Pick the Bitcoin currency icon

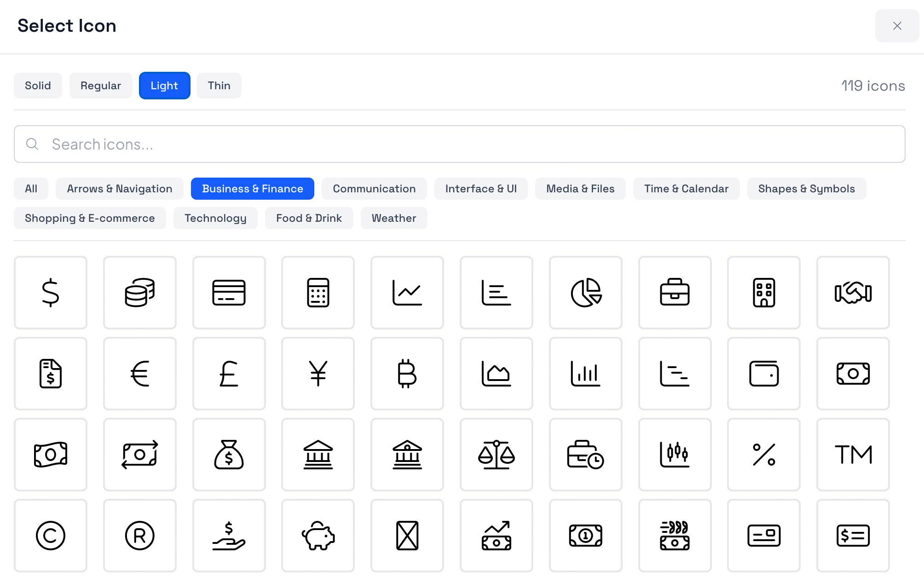tap(407, 374)
